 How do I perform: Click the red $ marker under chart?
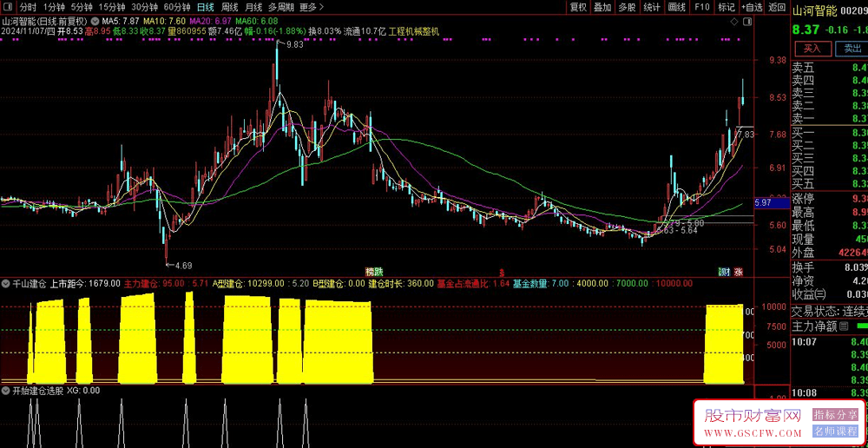point(502,273)
